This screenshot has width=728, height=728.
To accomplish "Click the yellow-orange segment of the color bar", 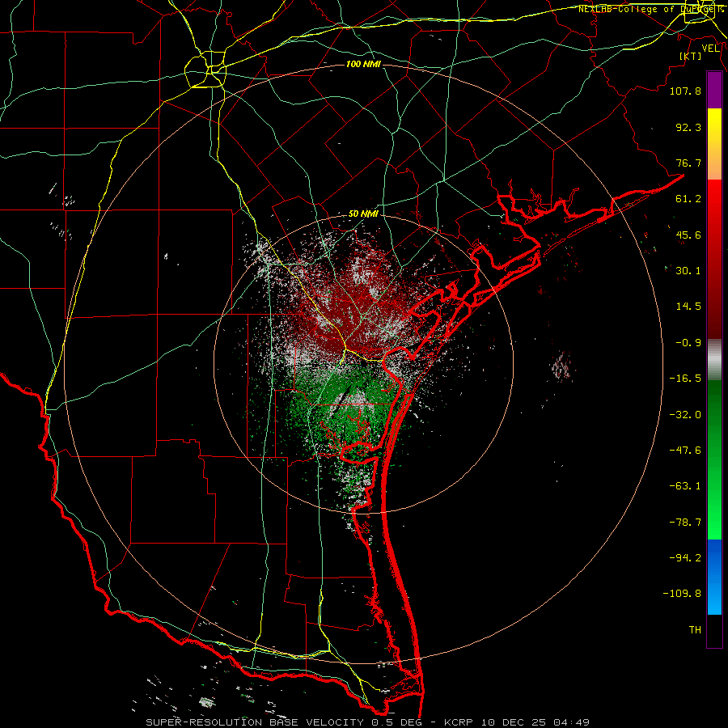I will tap(714, 144).
